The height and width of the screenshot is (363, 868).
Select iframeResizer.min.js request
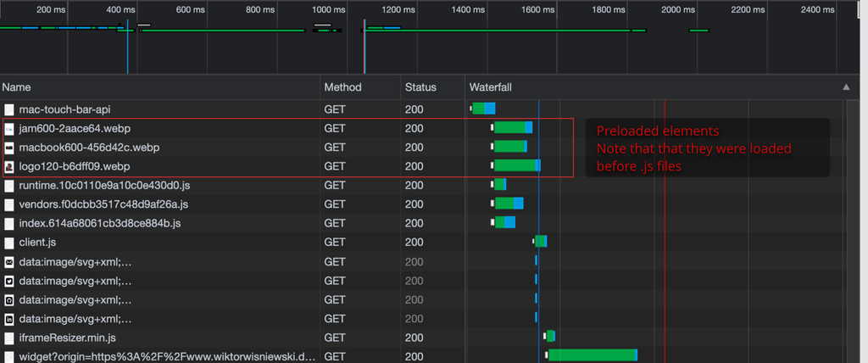point(232,338)
